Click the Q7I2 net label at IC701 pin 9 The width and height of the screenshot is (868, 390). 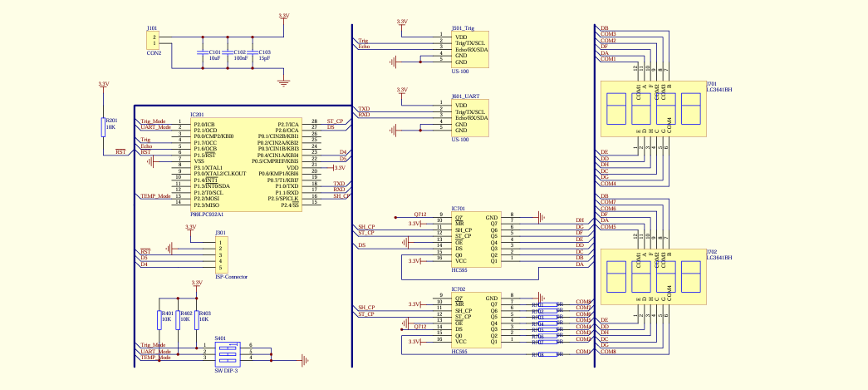click(420, 215)
